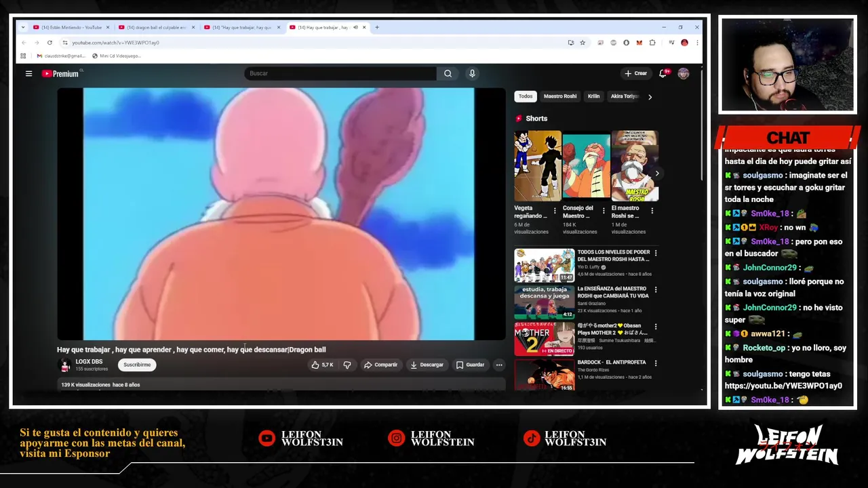Image resolution: width=868 pixels, height=488 pixels.
Task: Show next Shorts with arrow button
Action: (x=656, y=174)
